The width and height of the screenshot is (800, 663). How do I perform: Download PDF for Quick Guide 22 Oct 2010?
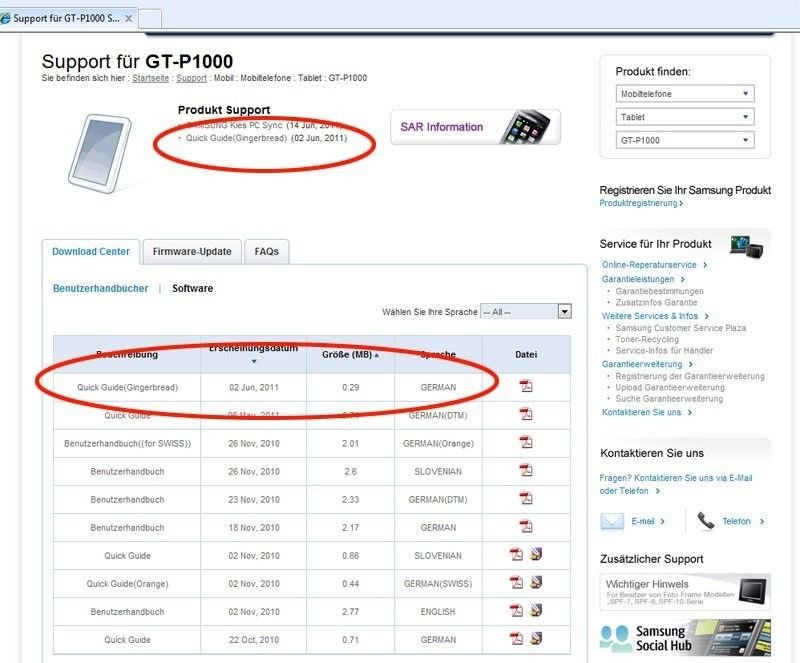pyautogui.click(x=516, y=639)
